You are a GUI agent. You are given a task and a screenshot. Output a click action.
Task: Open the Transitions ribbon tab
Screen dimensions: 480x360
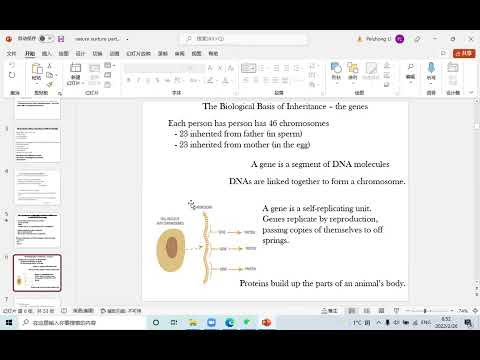coord(97,53)
